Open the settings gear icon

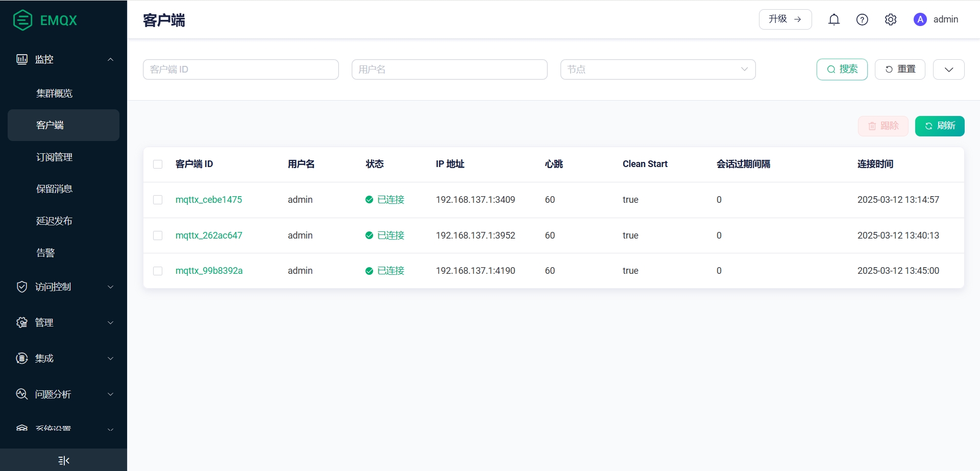[891, 19]
